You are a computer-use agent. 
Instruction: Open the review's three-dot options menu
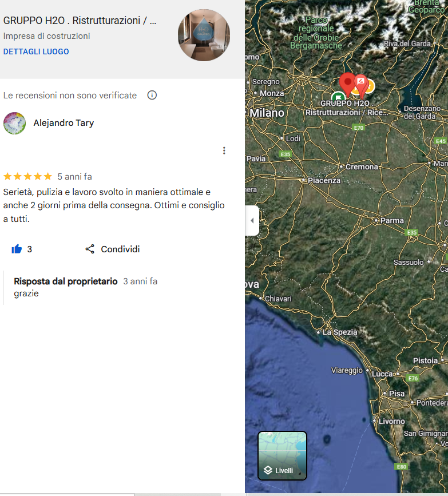224,150
